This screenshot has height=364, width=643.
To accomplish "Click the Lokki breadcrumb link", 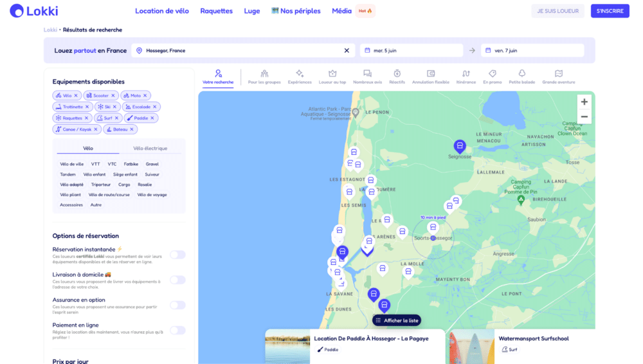I will point(50,30).
